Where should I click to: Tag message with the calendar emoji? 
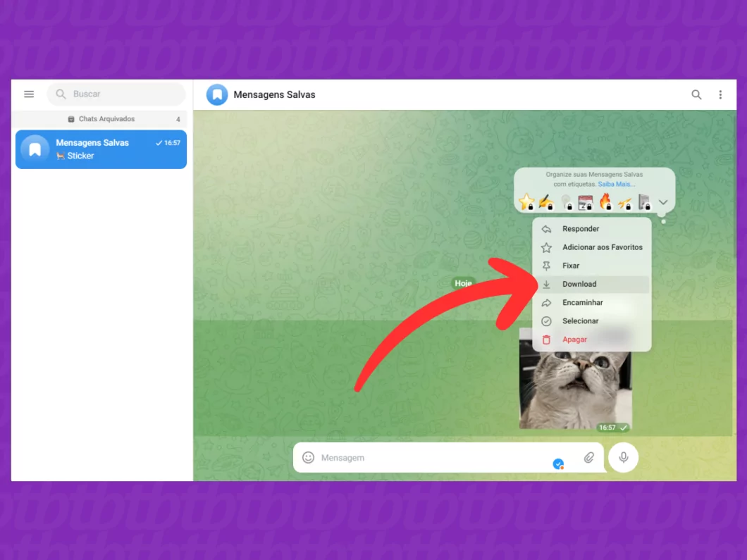point(585,202)
